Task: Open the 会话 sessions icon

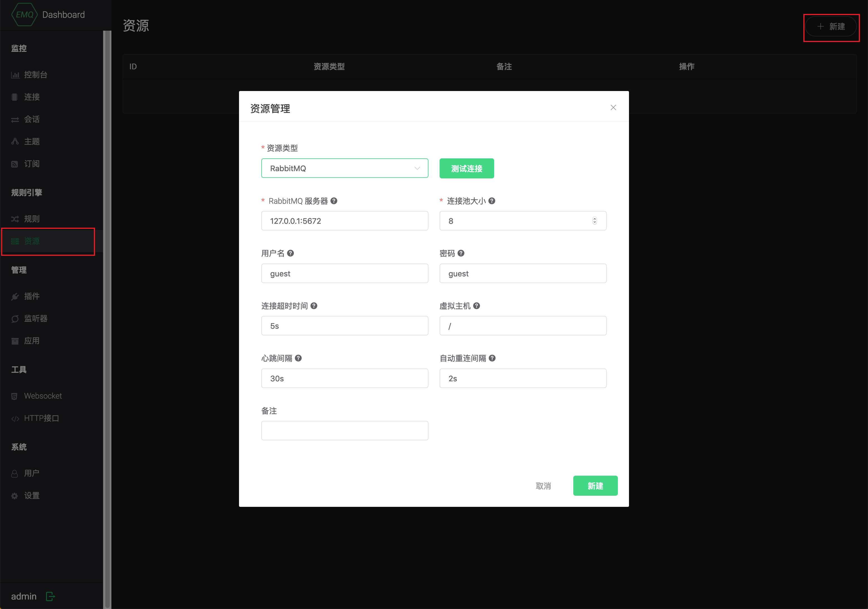Action: 15,119
